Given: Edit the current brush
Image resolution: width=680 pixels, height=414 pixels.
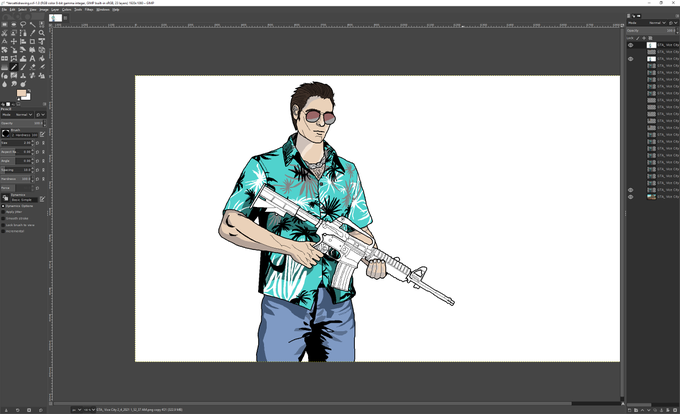Looking at the screenshot, I should (42, 134).
